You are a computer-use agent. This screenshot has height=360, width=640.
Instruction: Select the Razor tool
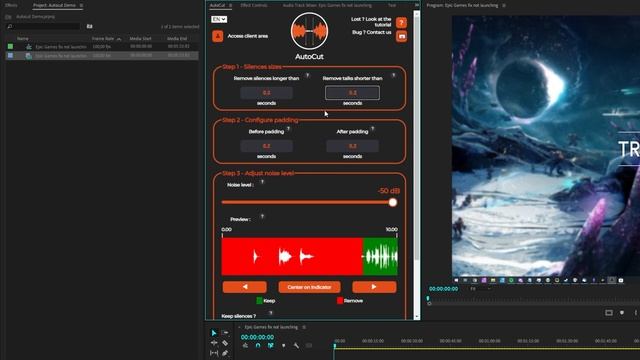[225, 343]
